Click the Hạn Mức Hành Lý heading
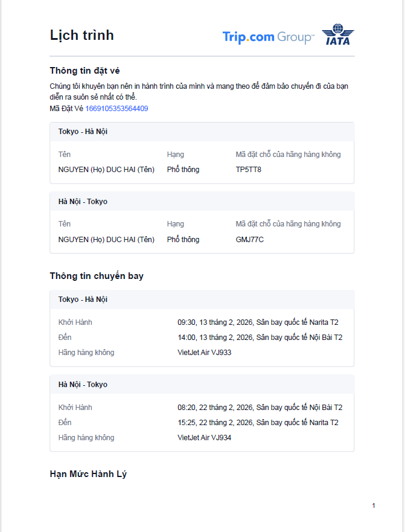Image resolution: width=405 pixels, height=532 pixels. 88,474
